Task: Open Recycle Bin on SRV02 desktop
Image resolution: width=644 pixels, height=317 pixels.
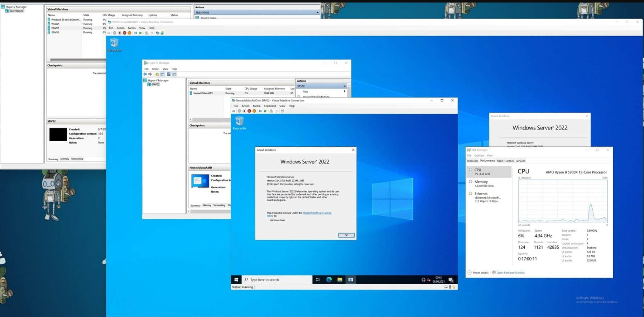Action: [x=114, y=45]
